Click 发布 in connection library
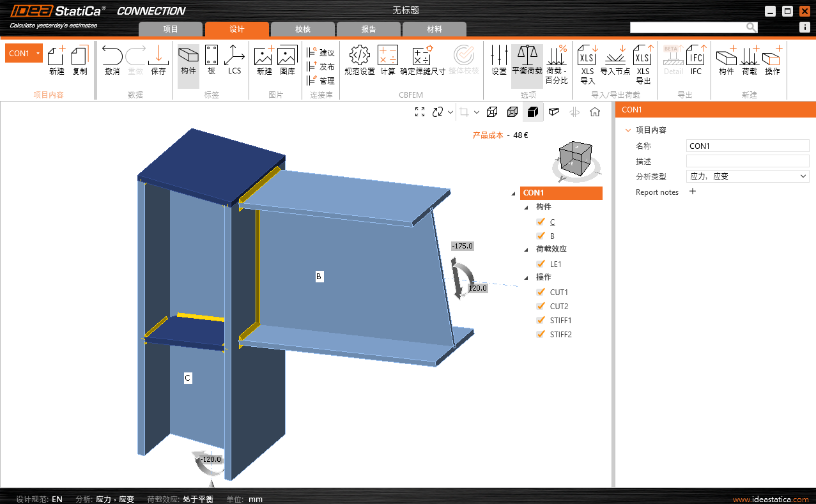816x504 pixels. click(321, 66)
